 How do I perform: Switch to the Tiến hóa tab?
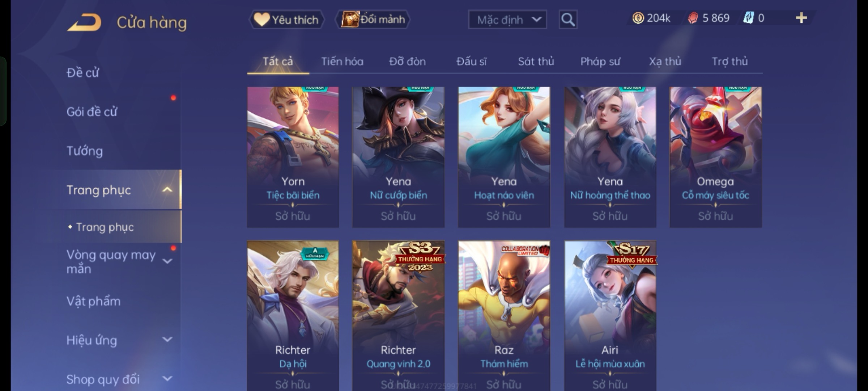coord(342,62)
